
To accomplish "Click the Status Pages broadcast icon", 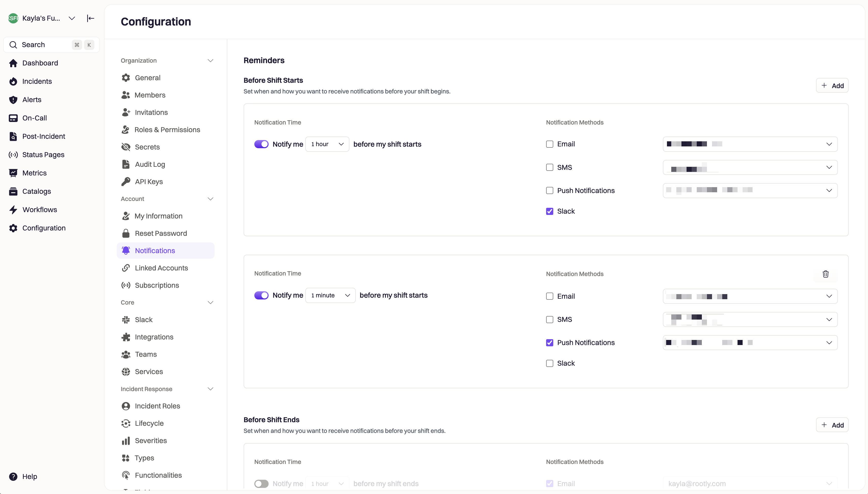I will [13, 155].
